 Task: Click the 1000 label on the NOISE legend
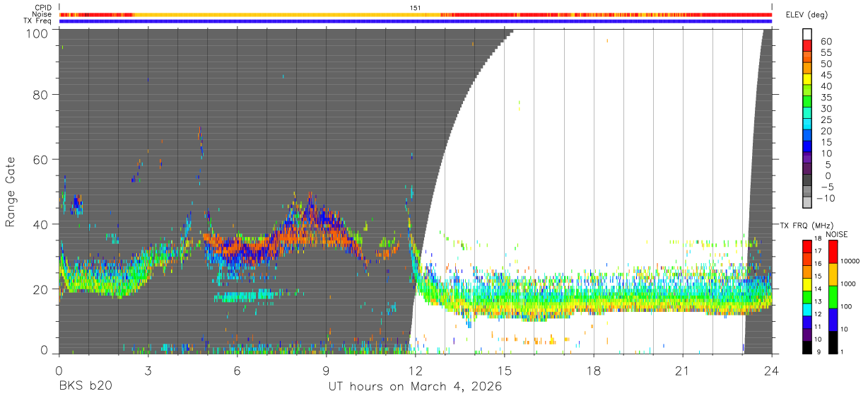click(x=848, y=284)
